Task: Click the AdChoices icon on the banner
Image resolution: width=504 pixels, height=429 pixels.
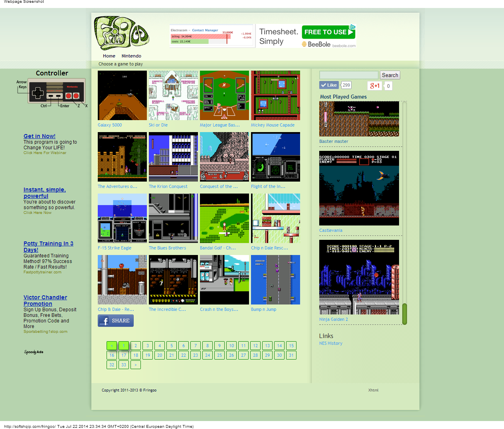Action: click(x=353, y=27)
